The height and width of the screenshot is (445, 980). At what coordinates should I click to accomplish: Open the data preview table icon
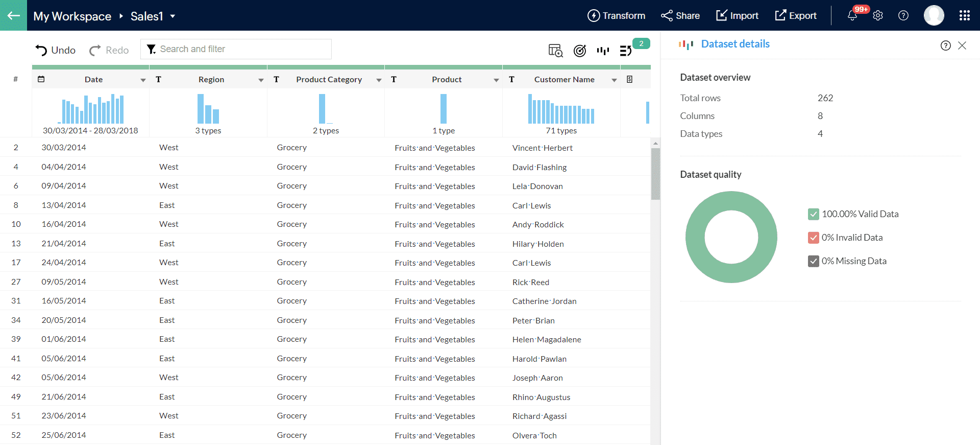[555, 51]
